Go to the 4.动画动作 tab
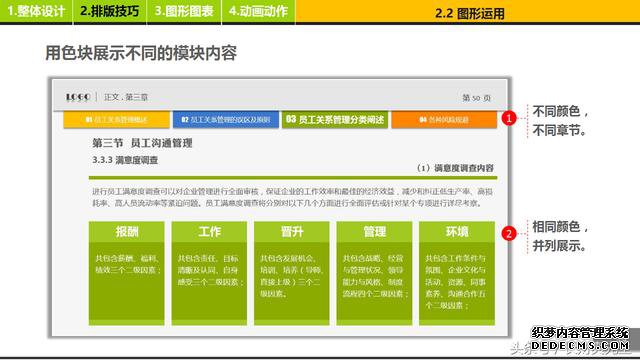The image size is (640, 360). 258,11
